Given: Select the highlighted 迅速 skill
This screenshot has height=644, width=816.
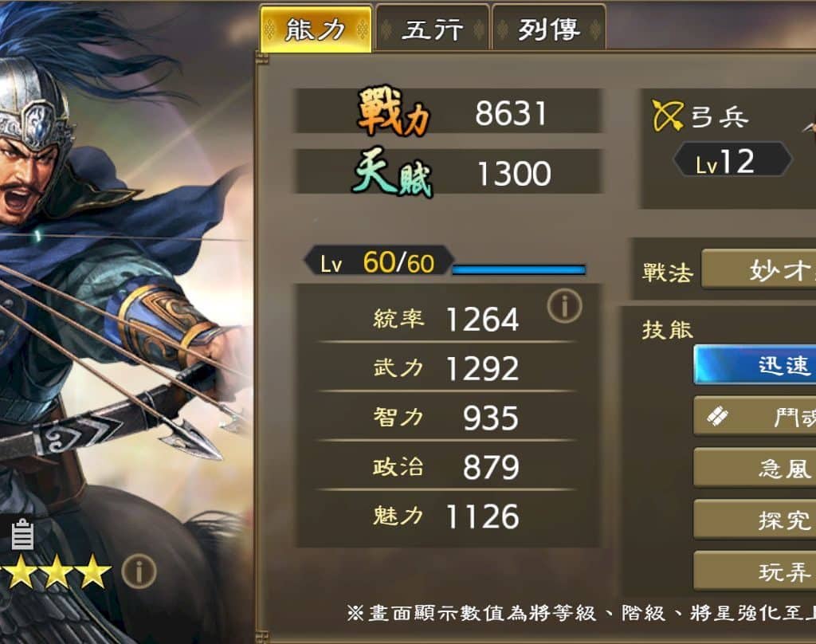Looking at the screenshot, I should coord(755,365).
